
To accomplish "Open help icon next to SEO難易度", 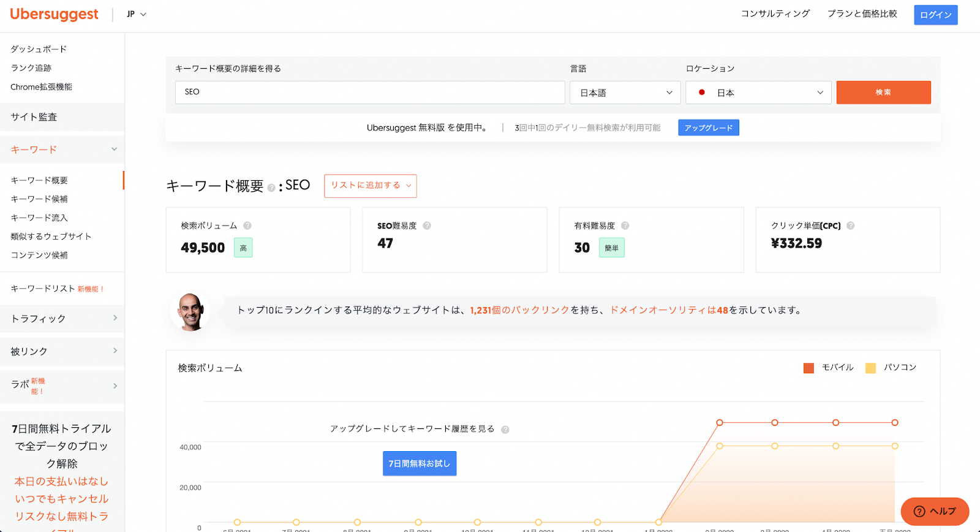I will click(427, 226).
